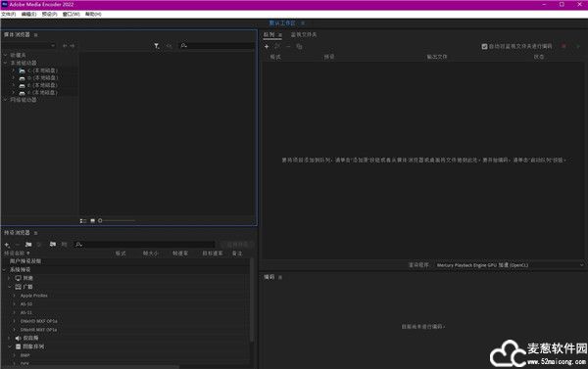Click the green start queue play icon
The height and width of the screenshot is (369, 588).
[578, 46]
